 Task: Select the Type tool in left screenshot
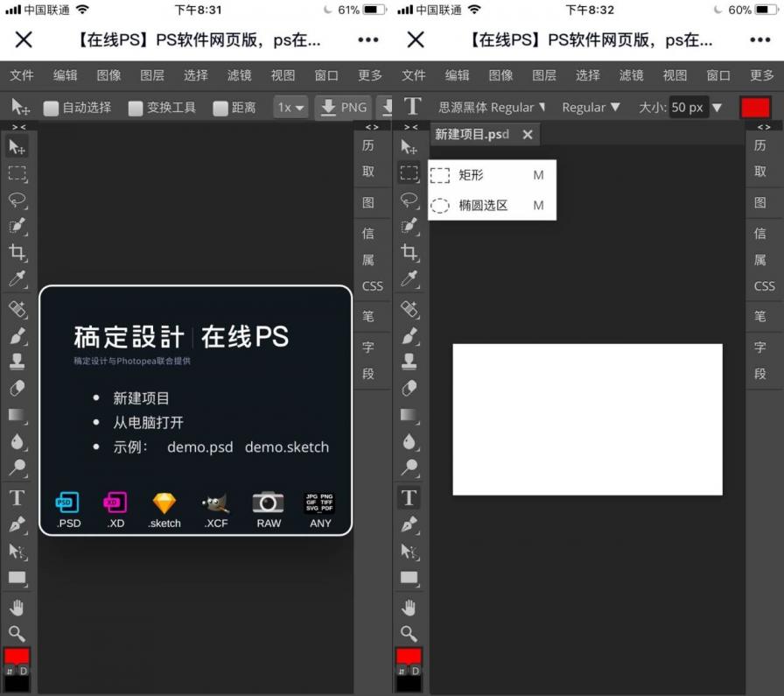coord(17,498)
